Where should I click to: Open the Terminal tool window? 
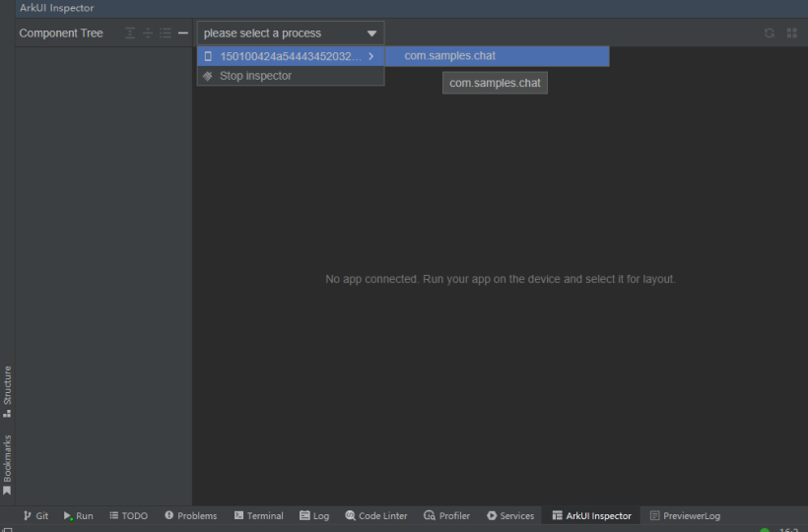coord(259,515)
